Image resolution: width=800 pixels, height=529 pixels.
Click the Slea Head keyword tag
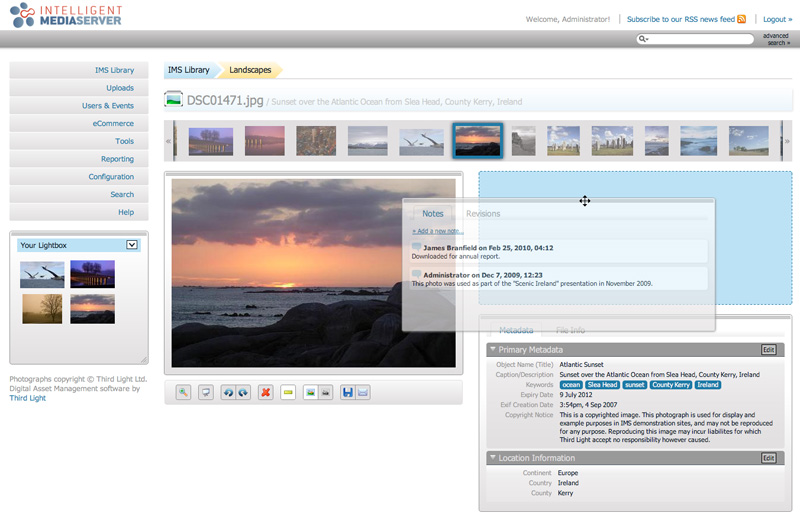[x=602, y=385]
